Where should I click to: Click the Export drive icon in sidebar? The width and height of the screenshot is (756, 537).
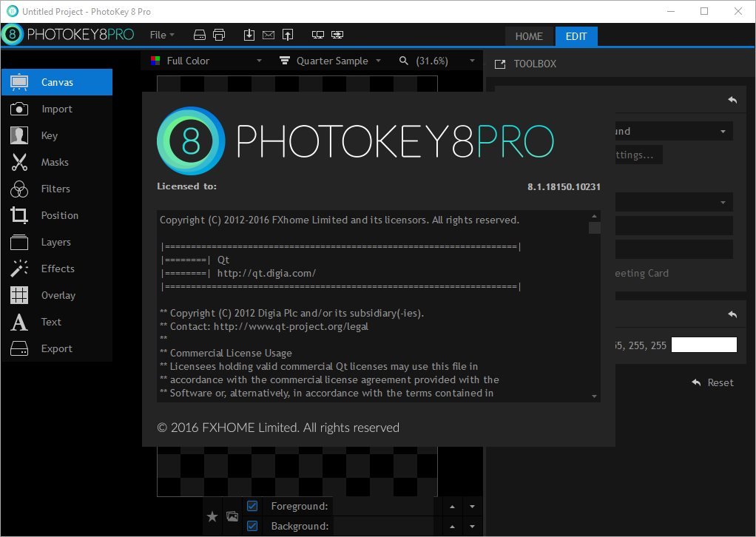coord(19,348)
